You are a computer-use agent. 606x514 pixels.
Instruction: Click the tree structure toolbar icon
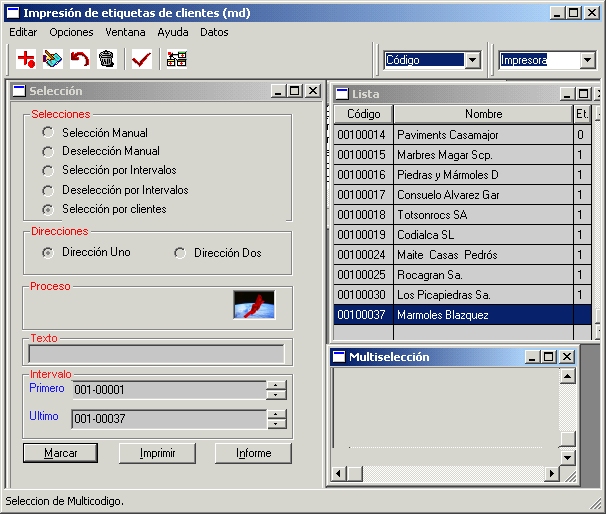pos(177,59)
